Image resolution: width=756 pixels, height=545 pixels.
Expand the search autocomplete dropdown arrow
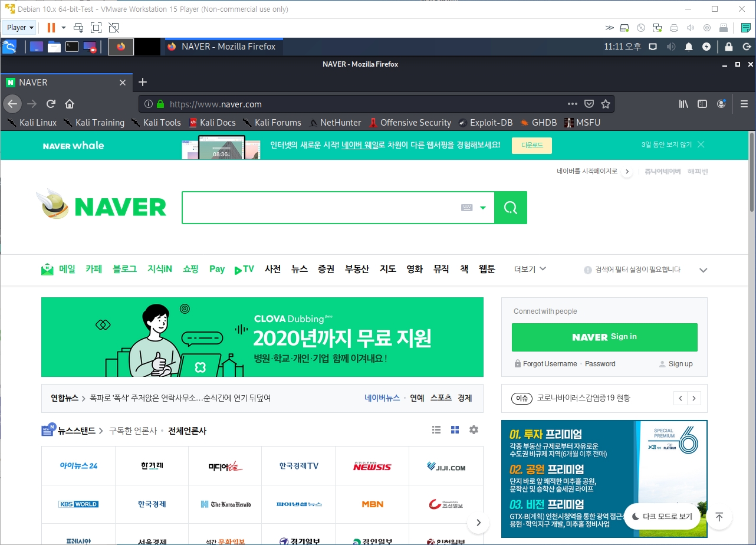point(483,208)
